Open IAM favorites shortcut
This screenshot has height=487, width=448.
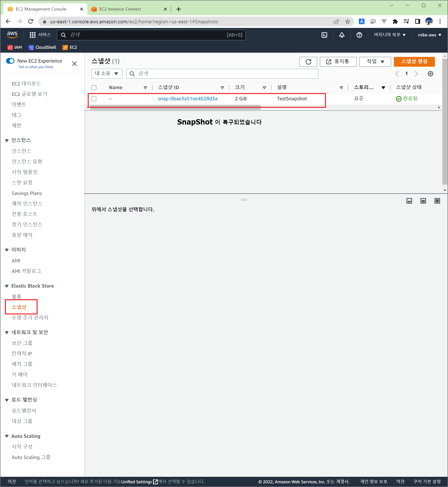click(x=14, y=47)
